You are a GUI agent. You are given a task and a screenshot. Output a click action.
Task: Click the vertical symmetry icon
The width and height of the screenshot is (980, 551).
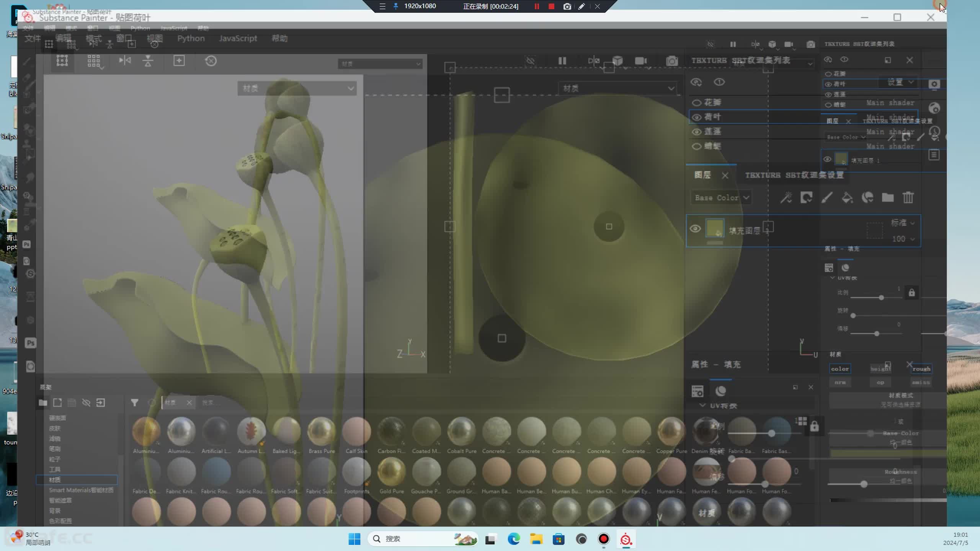(148, 61)
